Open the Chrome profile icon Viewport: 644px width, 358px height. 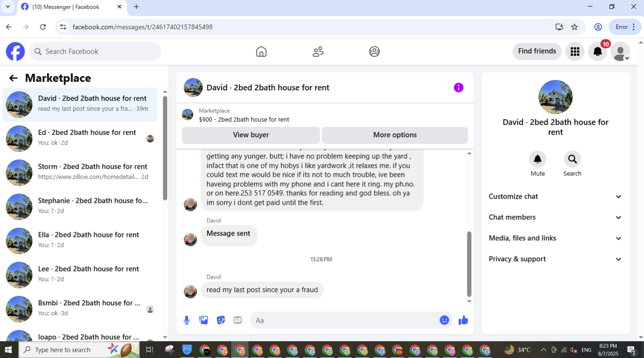(x=598, y=27)
